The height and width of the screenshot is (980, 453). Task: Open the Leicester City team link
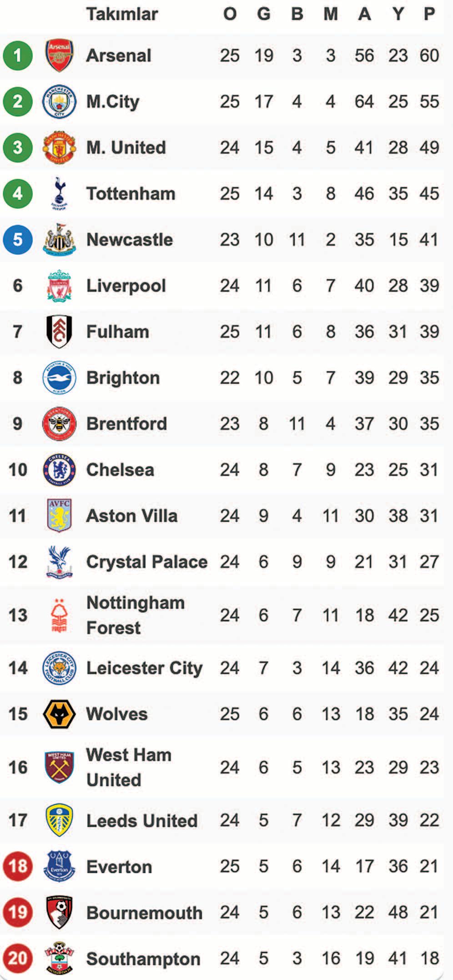pos(144,668)
